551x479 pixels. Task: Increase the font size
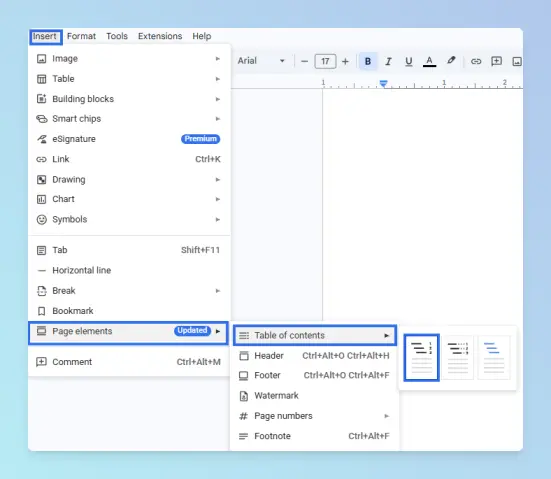(x=345, y=62)
